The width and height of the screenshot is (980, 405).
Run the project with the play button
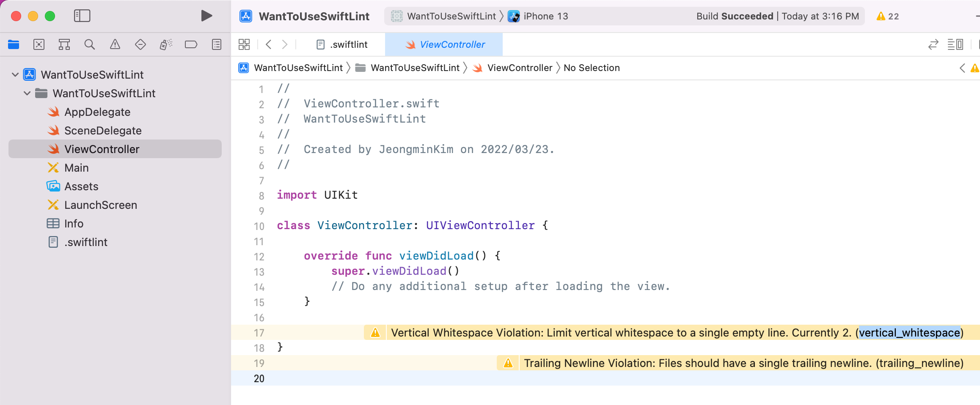point(206,16)
